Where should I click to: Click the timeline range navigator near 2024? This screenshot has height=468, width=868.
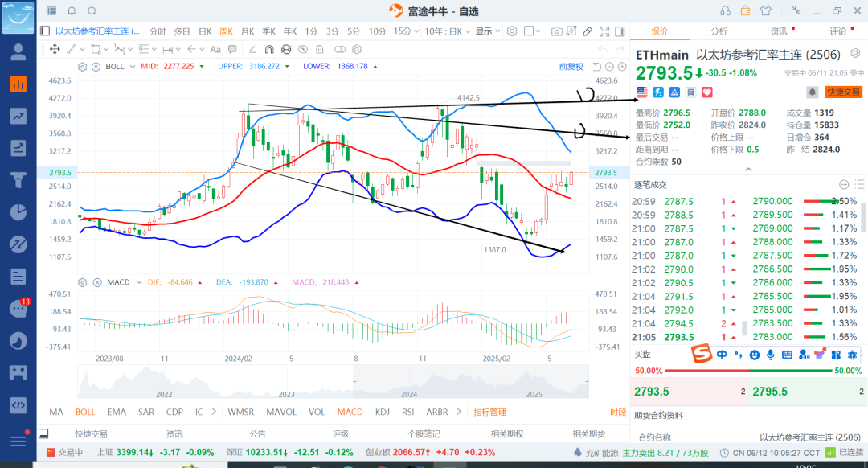click(409, 383)
